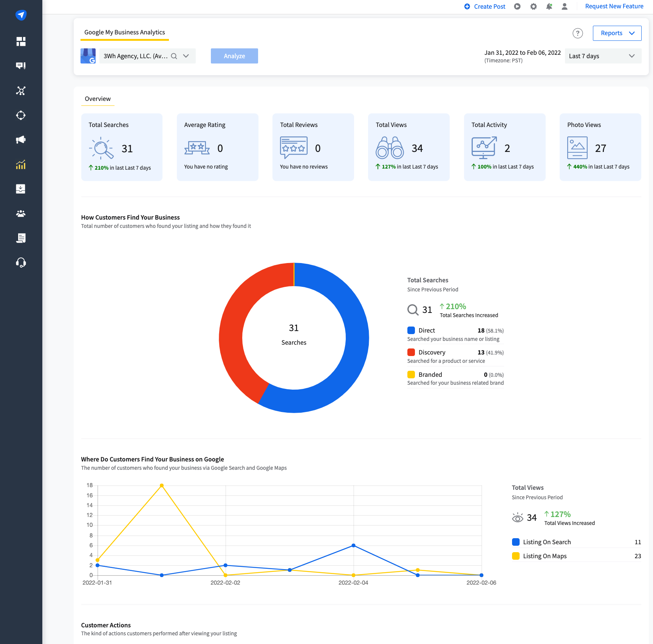Screen dimensions: 653x644
Task: Click the Photo Views overview card
Action: click(600, 147)
